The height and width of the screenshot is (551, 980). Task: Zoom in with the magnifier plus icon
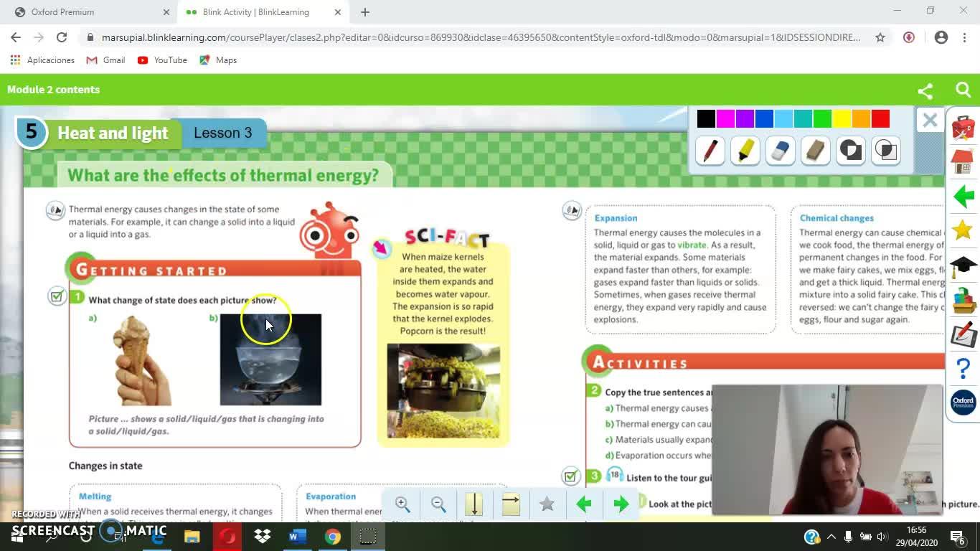(402, 504)
